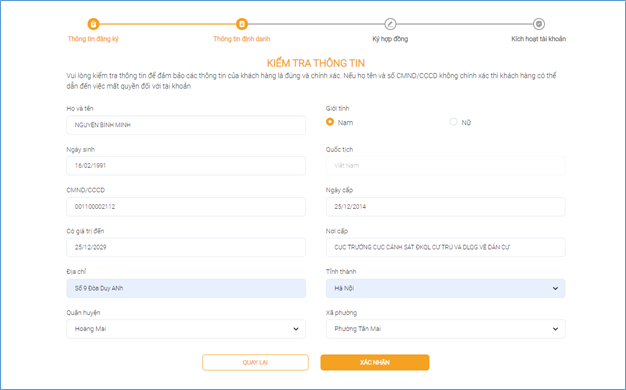626x390 pixels.
Task: Click the Thông tin đăng ký step icon
Action: [x=93, y=24]
